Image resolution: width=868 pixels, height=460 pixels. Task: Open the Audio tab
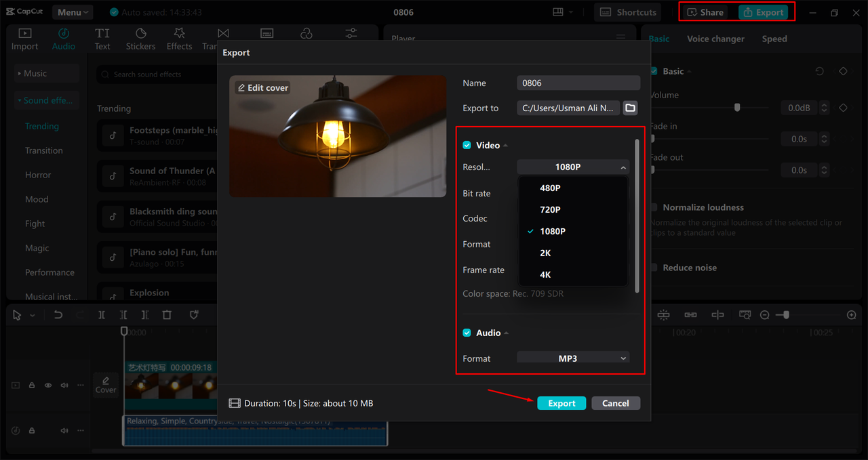64,39
